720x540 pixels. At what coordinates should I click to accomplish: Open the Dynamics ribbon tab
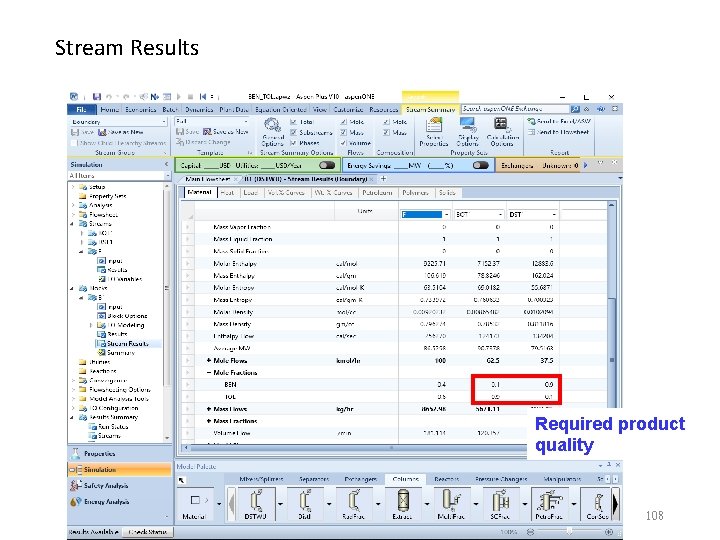pos(199,109)
